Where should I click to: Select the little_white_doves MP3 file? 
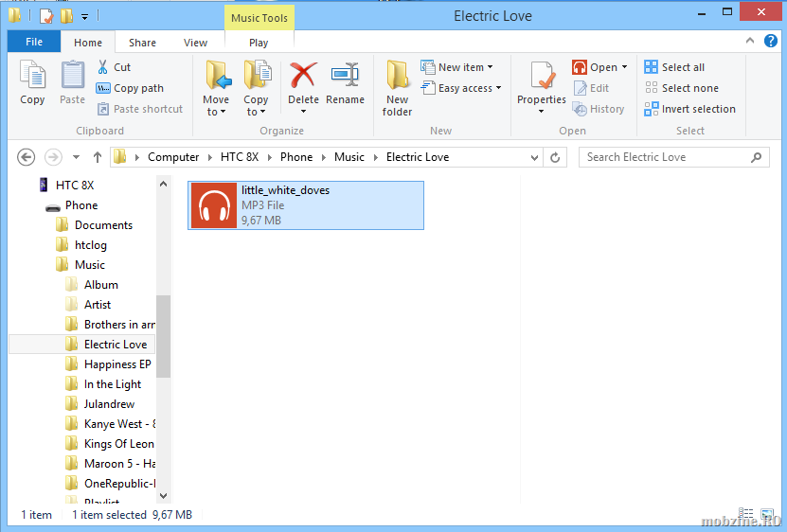point(306,205)
